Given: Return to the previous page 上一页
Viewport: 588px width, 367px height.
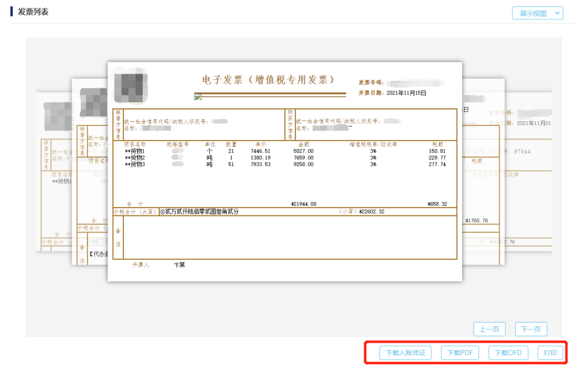Looking at the screenshot, I should [x=489, y=329].
